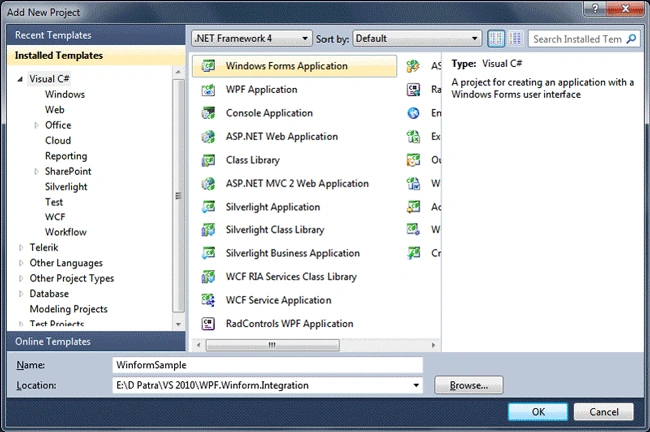
Task: Select the Silverlight tree category
Action: pos(66,187)
